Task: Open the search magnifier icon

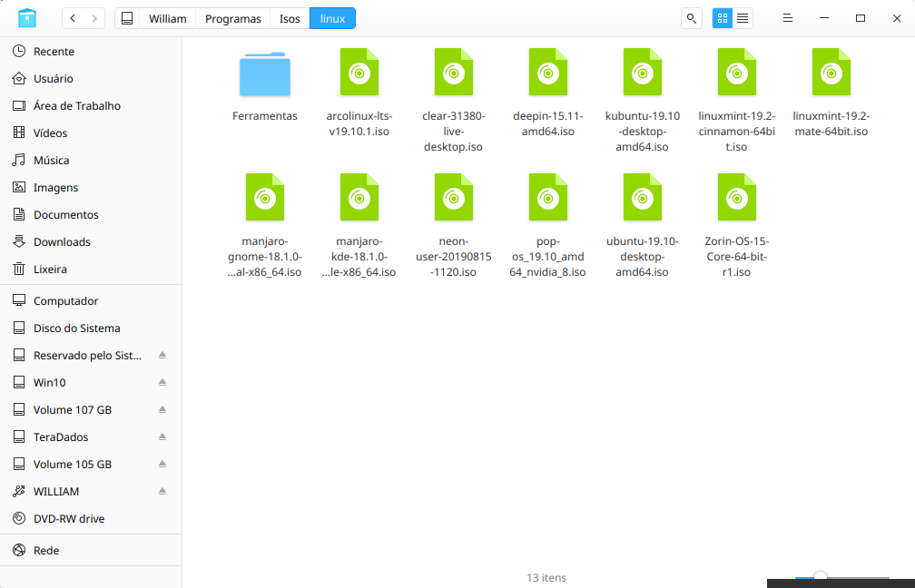Action: 692,19
